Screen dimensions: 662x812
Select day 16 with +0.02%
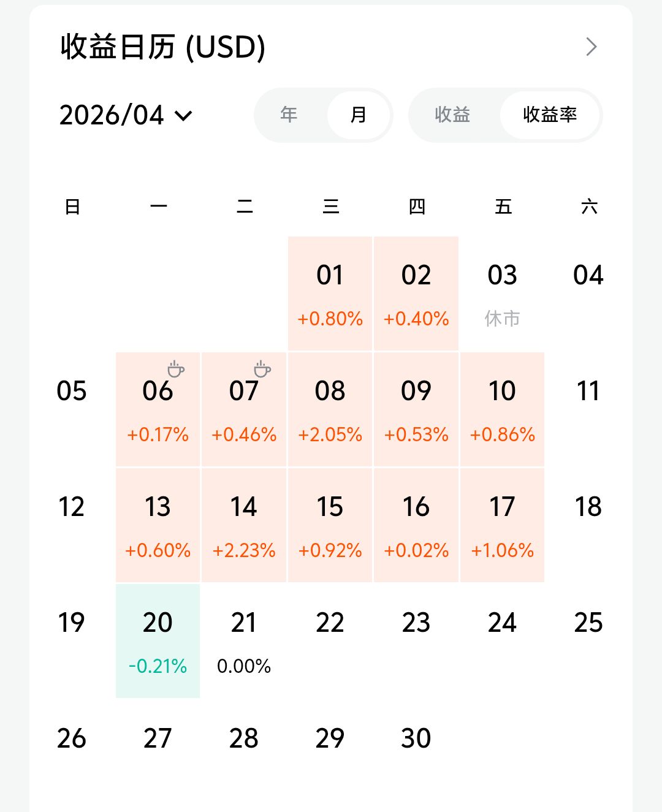(416, 525)
